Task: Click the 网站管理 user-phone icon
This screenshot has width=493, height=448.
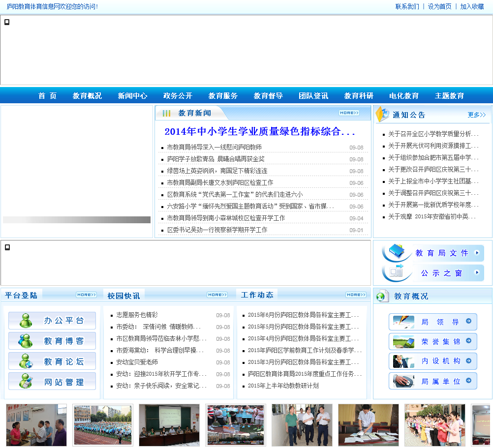Action: coord(26,382)
